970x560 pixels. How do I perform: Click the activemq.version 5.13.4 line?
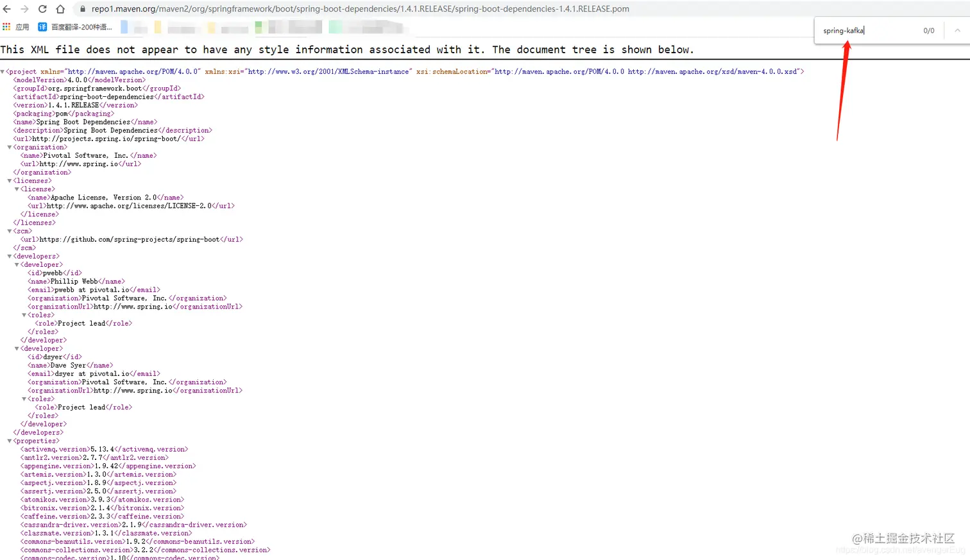(x=104, y=449)
